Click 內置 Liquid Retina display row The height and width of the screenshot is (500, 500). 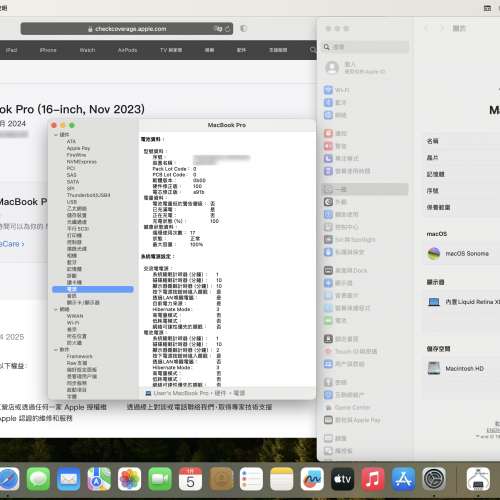coord(462,302)
